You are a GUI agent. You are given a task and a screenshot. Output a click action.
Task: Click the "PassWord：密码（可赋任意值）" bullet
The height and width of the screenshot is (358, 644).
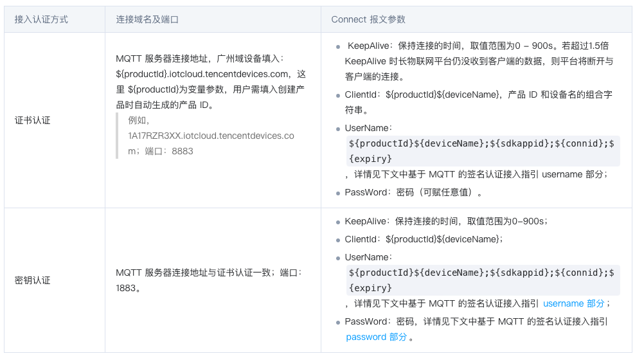[413, 192]
